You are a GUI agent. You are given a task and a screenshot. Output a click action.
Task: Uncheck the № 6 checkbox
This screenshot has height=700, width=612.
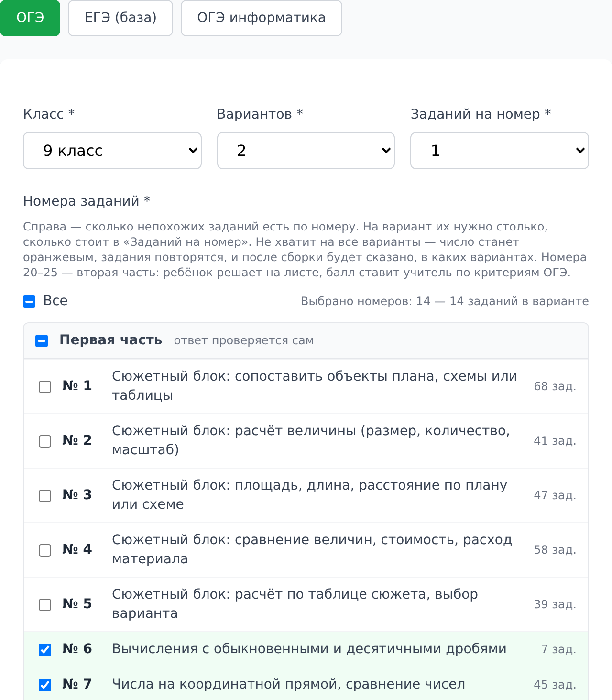click(45, 650)
